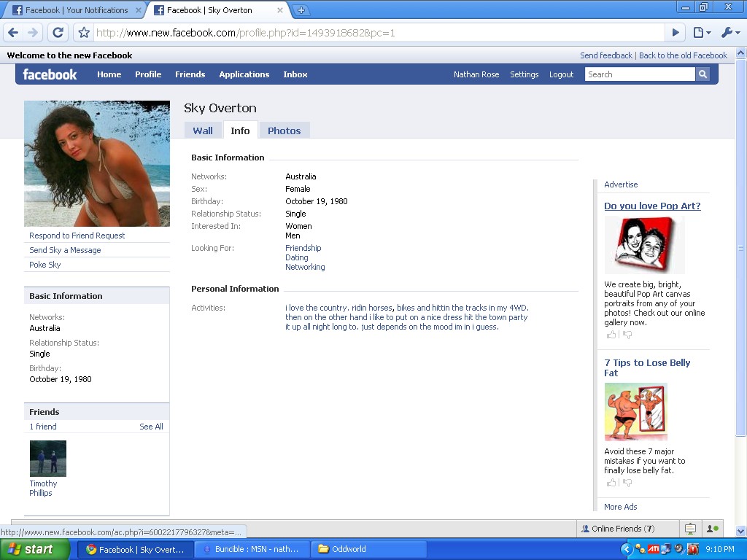The height and width of the screenshot is (560, 747).
Task: Click the ATI tray icon
Action: point(653,549)
